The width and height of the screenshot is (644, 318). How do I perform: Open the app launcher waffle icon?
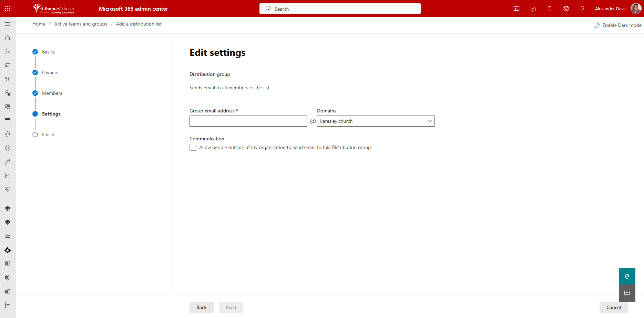point(8,9)
